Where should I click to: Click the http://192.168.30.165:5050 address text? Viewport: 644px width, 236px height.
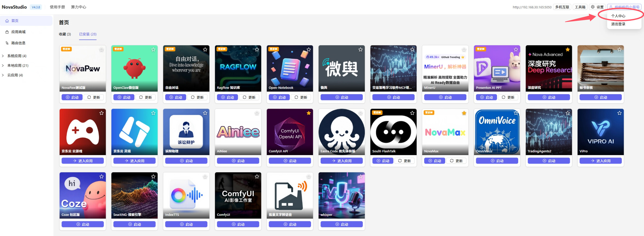coord(532,7)
